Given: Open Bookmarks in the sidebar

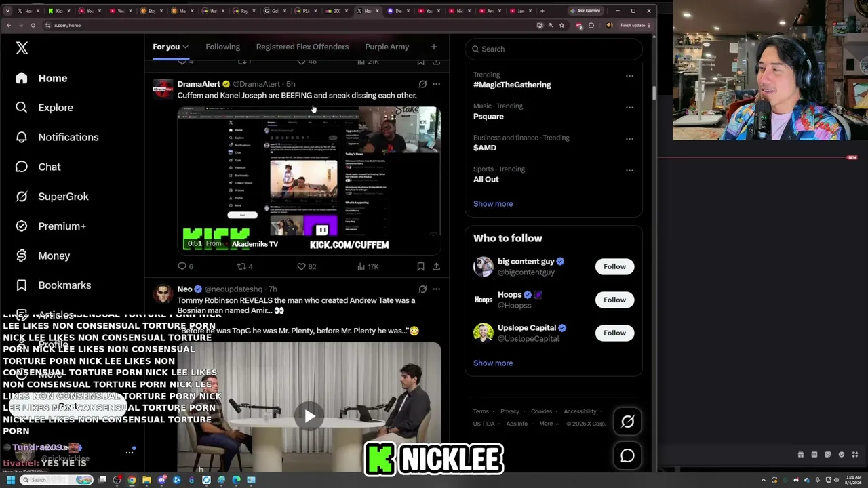Looking at the screenshot, I should coord(54,285).
